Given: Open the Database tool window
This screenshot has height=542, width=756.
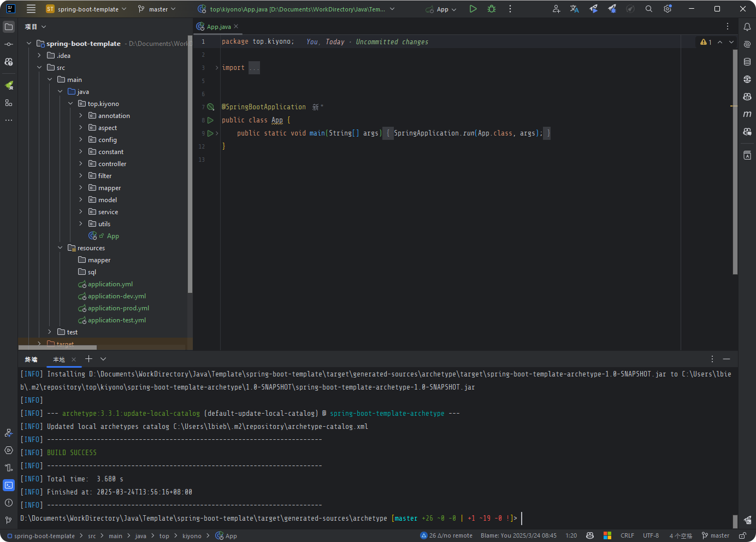Looking at the screenshot, I should click(x=747, y=62).
